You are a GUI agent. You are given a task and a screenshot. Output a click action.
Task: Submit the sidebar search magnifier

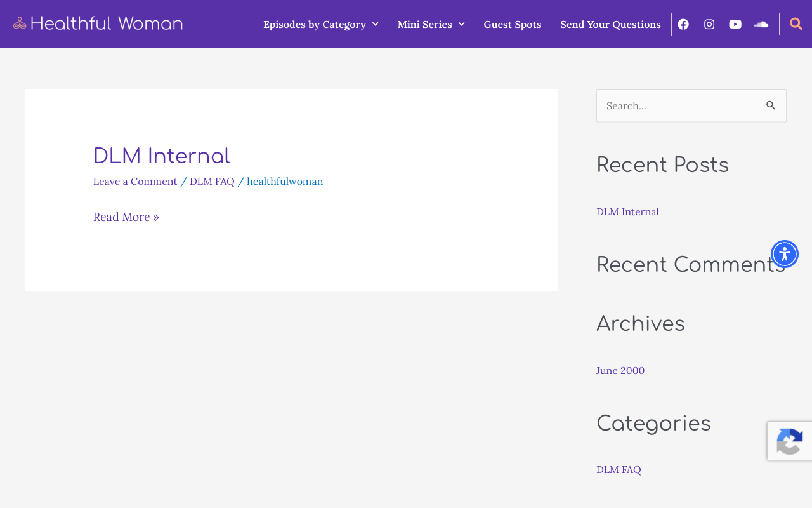point(771,105)
